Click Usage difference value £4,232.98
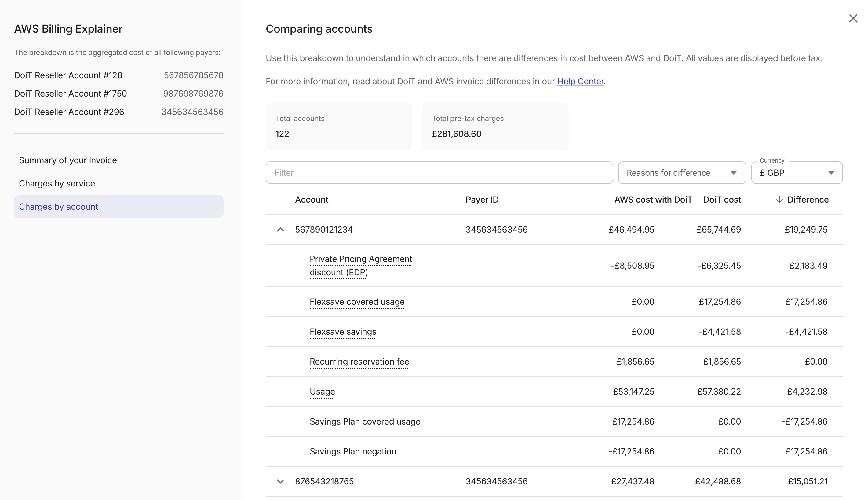 click(x=807, y=392)
